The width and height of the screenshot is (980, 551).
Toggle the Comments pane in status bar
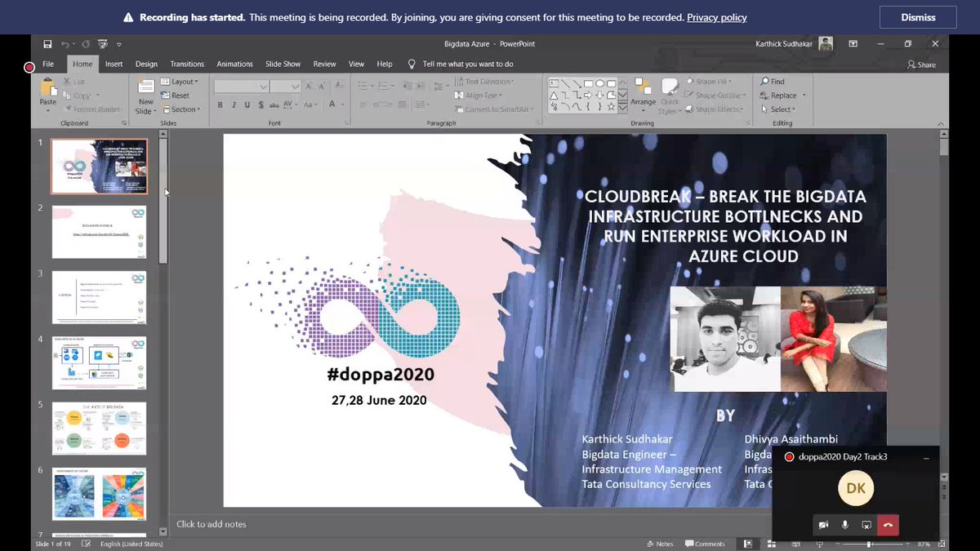[706, 544]
